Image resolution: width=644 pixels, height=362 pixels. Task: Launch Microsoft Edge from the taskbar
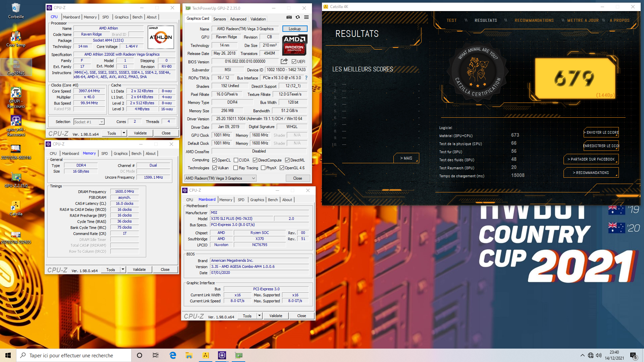coord(173,355)
